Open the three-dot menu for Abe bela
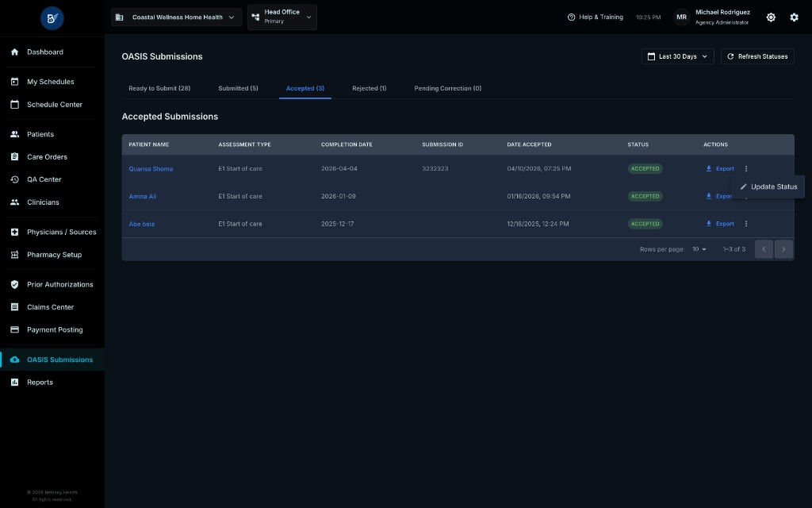Screen dimensions: 812x508 (745, 224)
